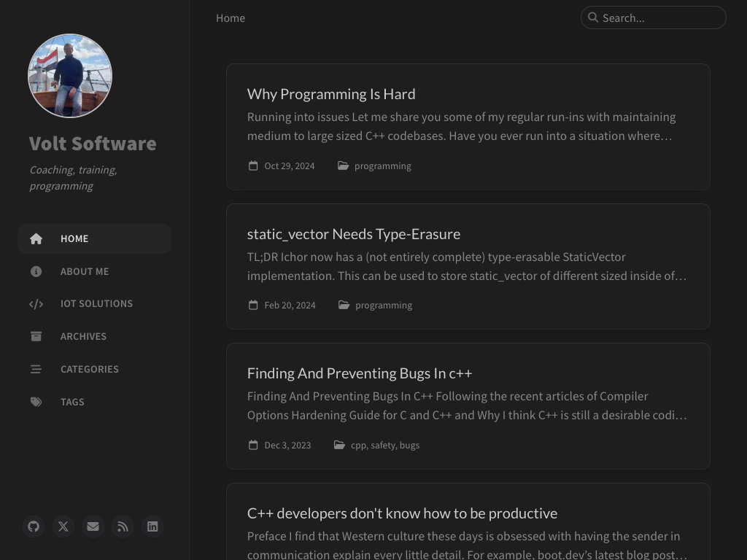Open "Why Programming Is Hard" post
The height and width of the screenshot is (560, 747).
click(331, 94)
